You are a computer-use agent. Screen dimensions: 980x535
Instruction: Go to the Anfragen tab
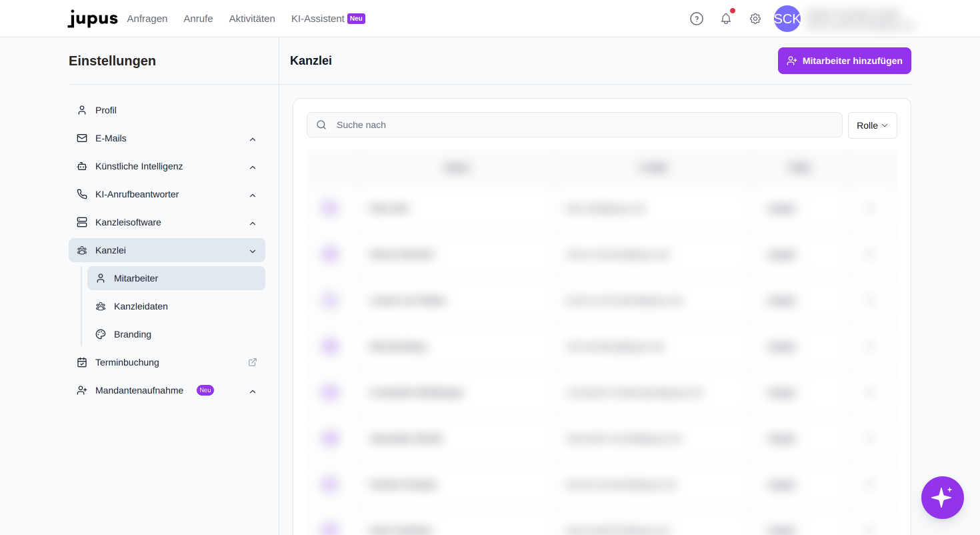147,19
